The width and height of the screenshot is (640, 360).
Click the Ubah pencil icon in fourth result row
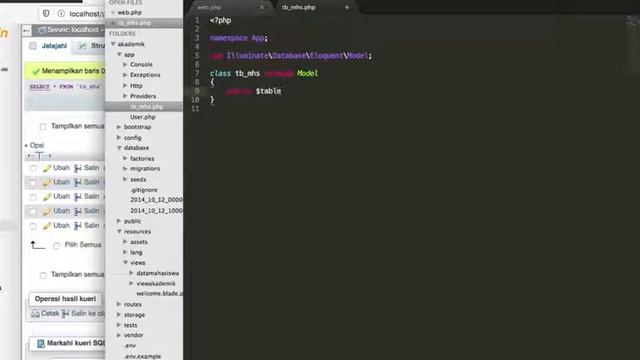click(47, 211)
